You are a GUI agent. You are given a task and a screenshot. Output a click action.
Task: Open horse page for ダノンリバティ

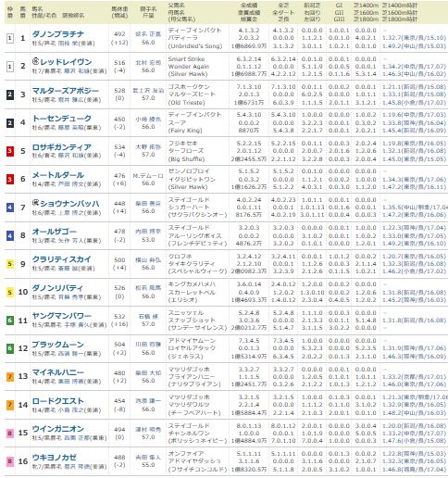[57, 288]
